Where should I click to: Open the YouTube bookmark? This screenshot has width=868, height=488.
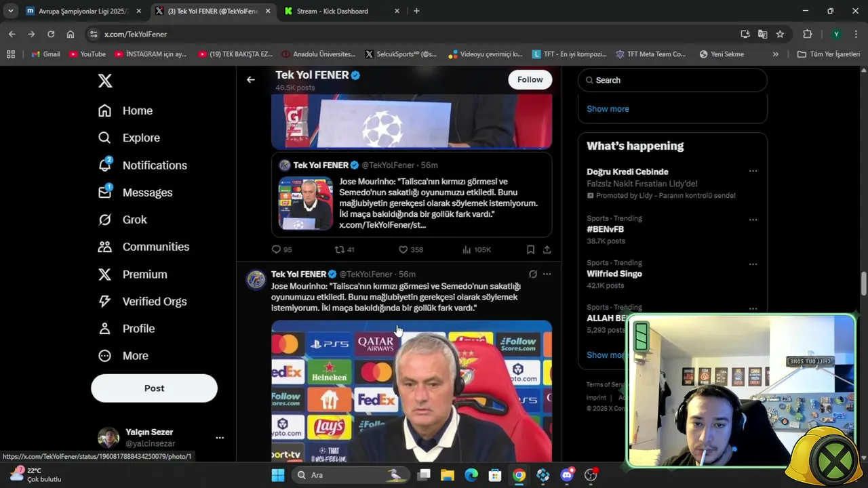tap(87, 54)
